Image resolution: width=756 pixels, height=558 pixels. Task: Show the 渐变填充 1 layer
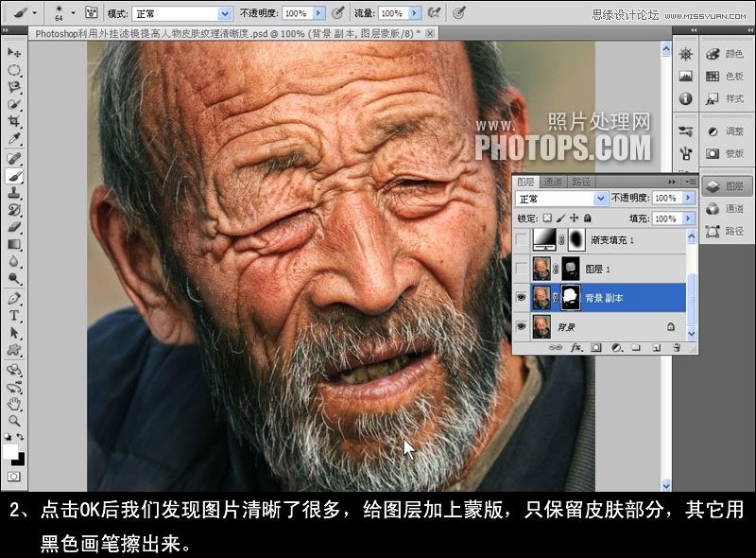click(x=521, y=237)
